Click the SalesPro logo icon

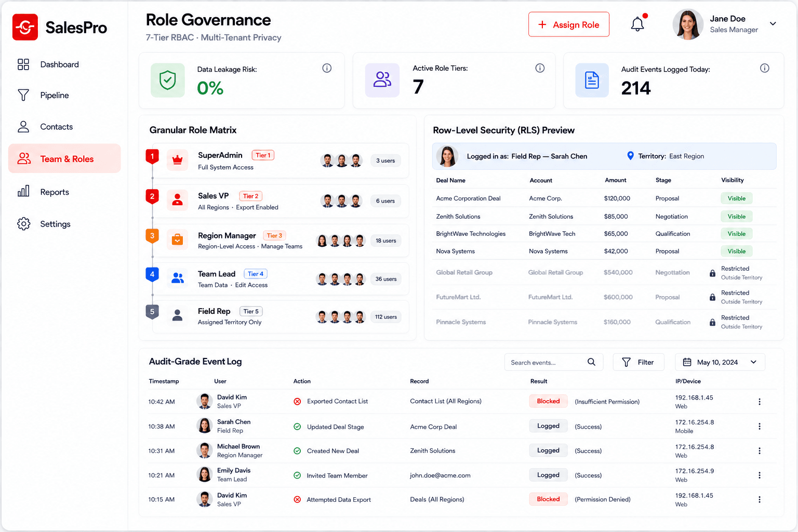coord(25,27)
